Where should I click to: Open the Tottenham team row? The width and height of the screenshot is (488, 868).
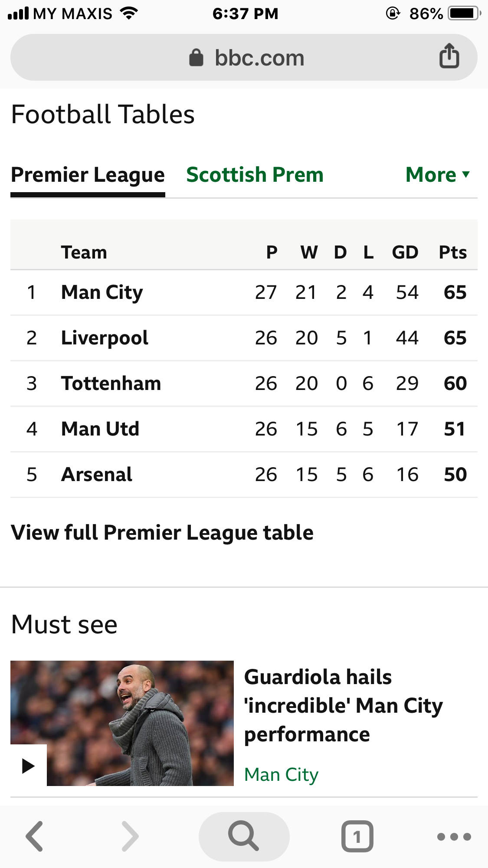coord(244,383)
